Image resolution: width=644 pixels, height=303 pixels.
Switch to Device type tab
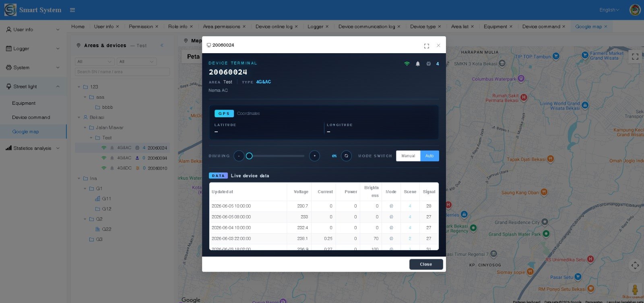tap(423, 27)
